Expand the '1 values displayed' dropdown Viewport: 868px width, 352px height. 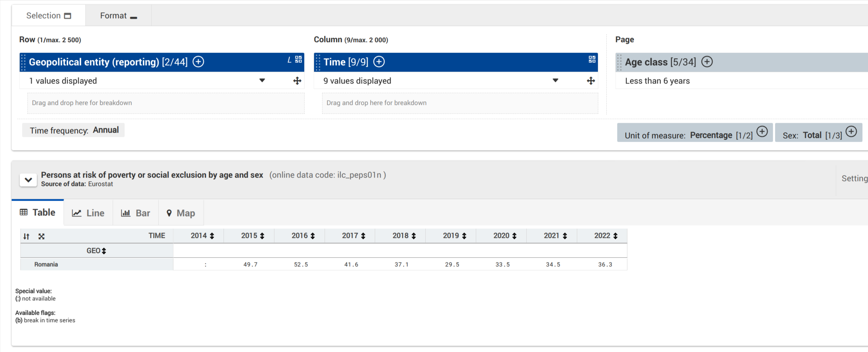point(262,81)
